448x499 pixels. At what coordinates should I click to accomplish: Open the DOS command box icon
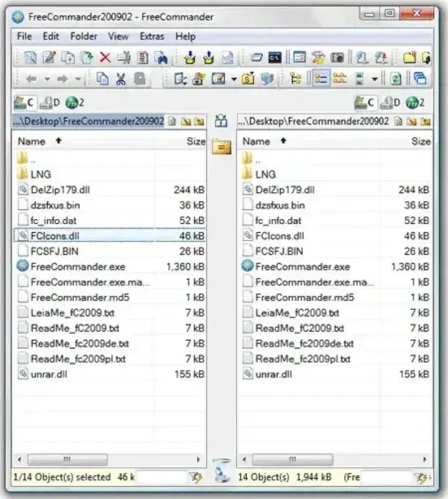pos(275,58)
